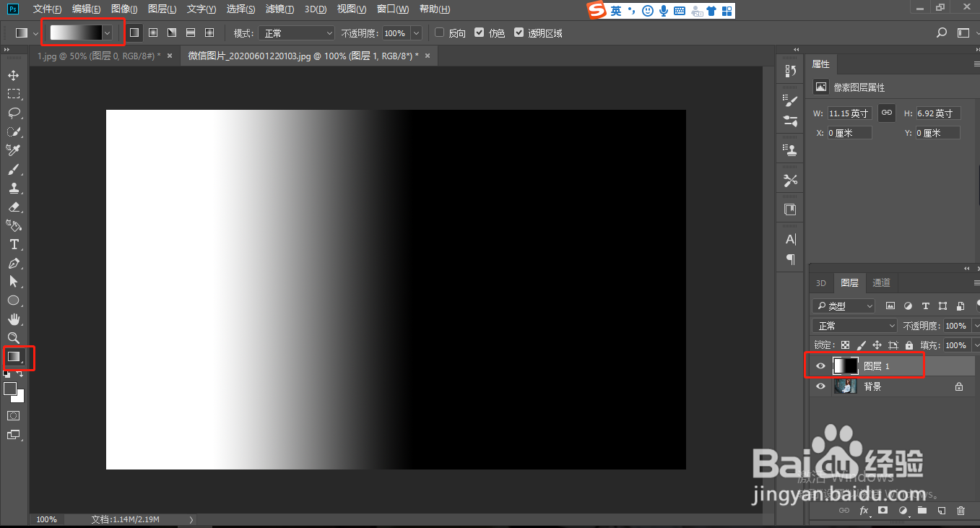Screen dimensions: 980x528
Task: Choose the diamond gradient style
Action: point(209,33)
